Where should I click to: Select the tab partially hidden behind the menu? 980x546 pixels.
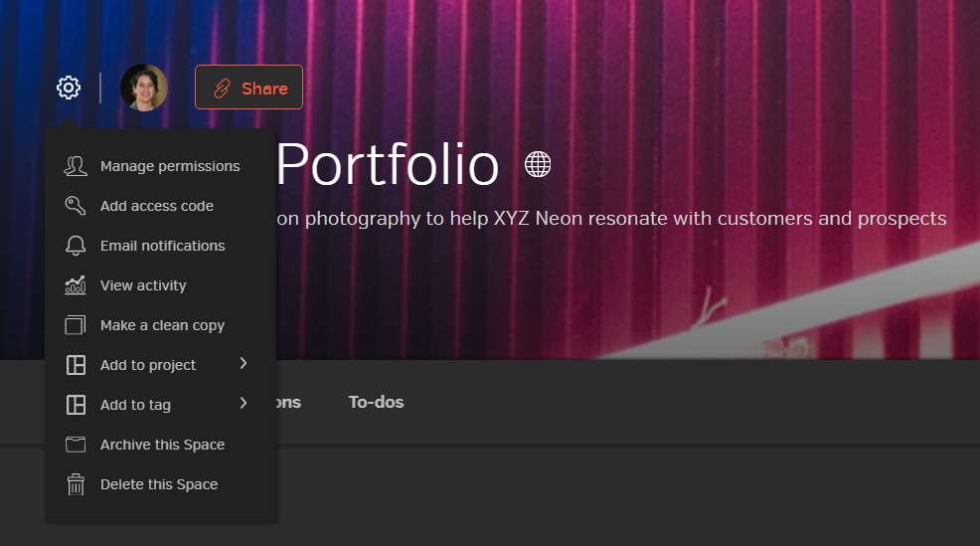click(x=289, y=402)
